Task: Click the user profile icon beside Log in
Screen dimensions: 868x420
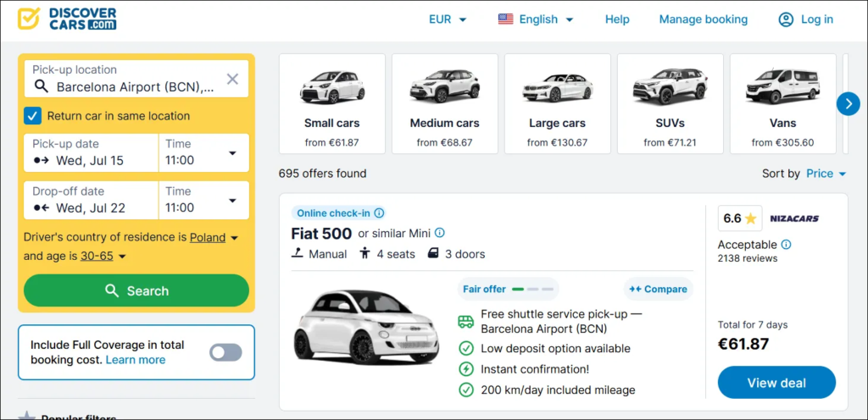Action: click(x=786, y=19)
